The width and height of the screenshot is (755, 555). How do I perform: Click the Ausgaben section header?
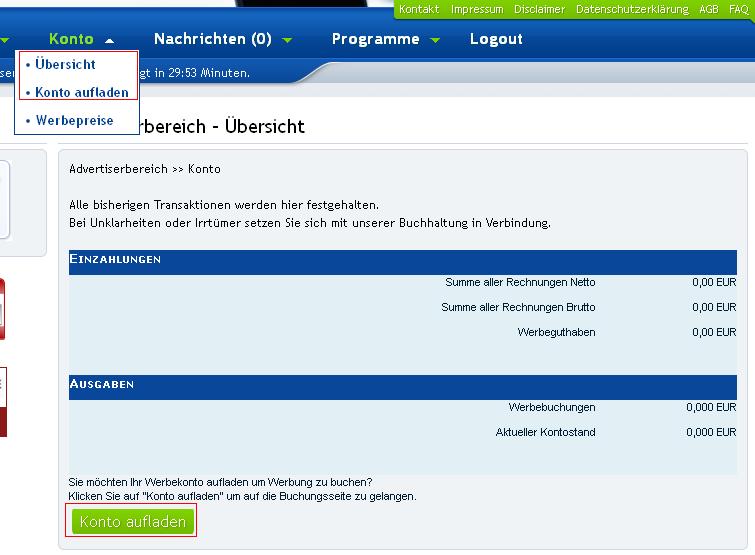tap(102, 384)
